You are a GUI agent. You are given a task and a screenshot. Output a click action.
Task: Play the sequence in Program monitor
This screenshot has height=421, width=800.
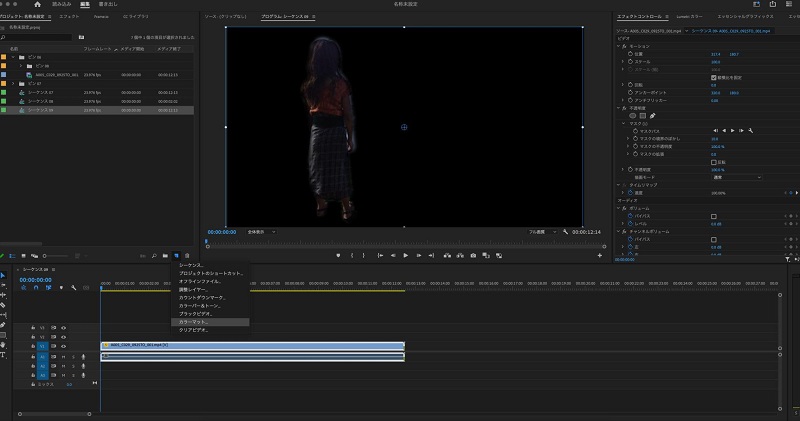click(406, 256)
